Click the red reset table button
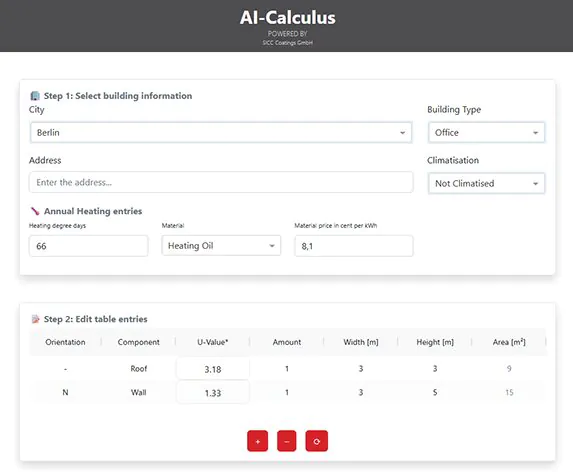The width and height of the screenshot is (573, 472). point(316,441)
